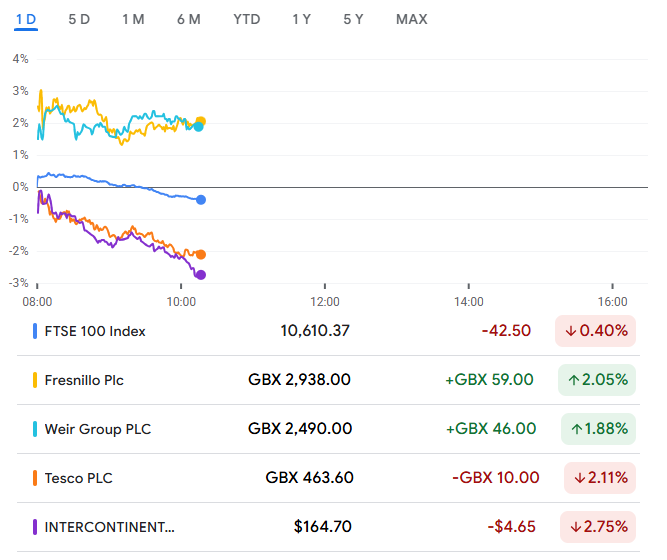Select the 1 D time range tab
This screenshot has width=667, height=560.
pos(26,20)
